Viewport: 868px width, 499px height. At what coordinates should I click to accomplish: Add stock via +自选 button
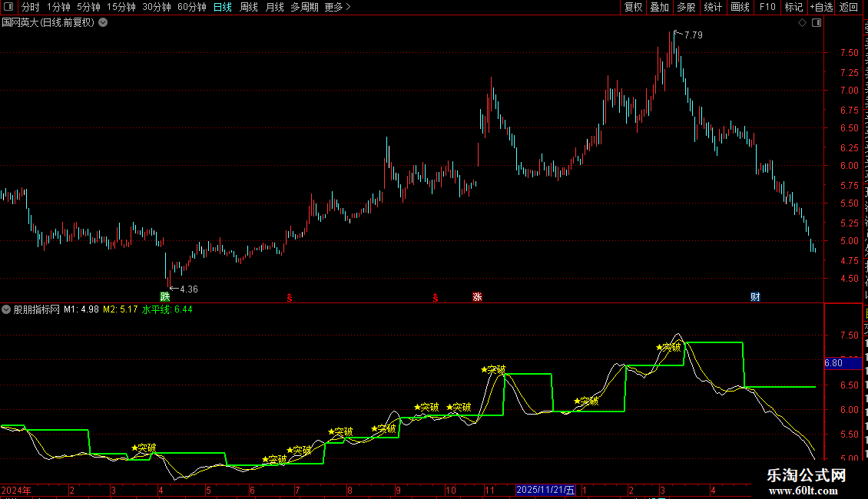point(821,7)
